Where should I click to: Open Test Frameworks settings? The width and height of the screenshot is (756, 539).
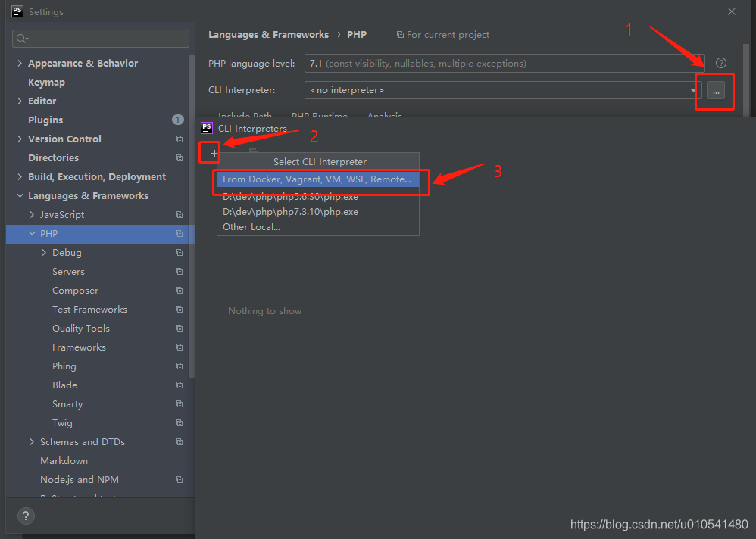coord(89,309)
